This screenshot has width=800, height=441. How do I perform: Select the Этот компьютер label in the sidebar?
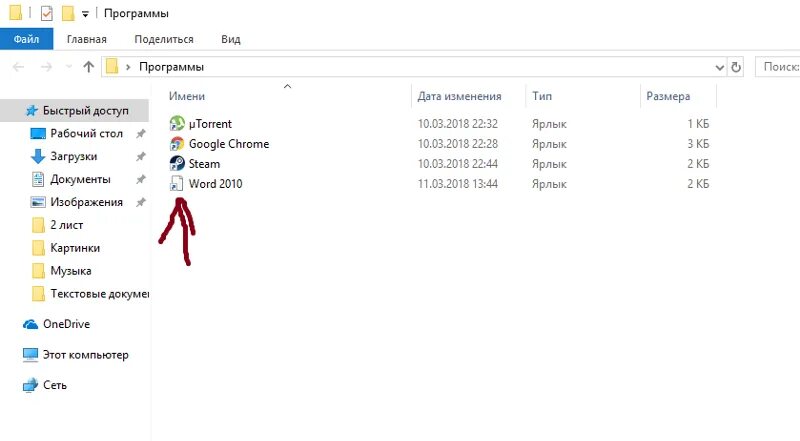point(86,355)
